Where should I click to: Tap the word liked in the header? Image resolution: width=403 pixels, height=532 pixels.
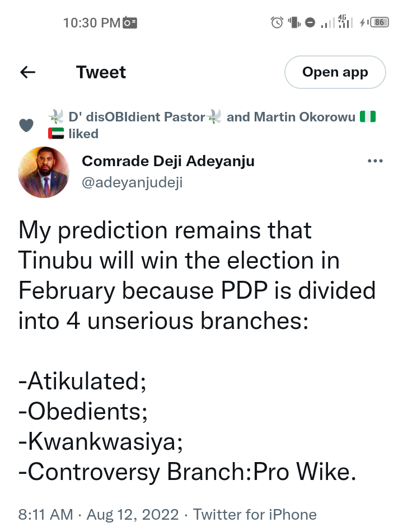83,134
